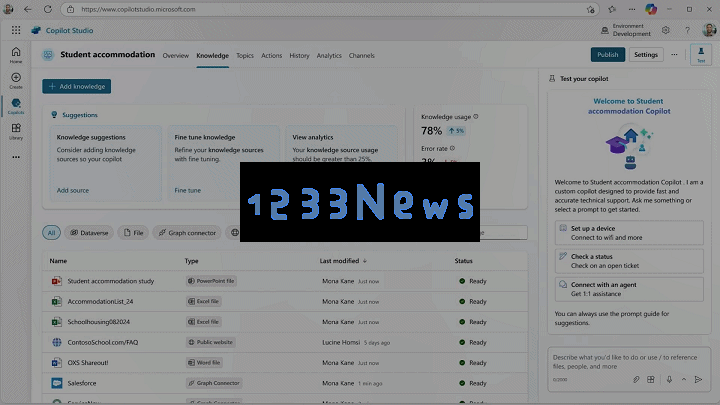Open the Environment Development picker

[x=626, y=30]
